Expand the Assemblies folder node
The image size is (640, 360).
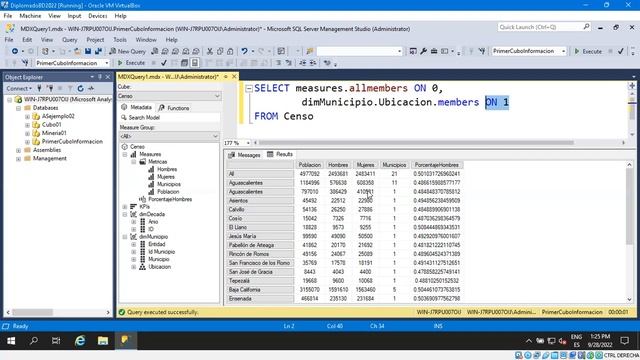18,150
